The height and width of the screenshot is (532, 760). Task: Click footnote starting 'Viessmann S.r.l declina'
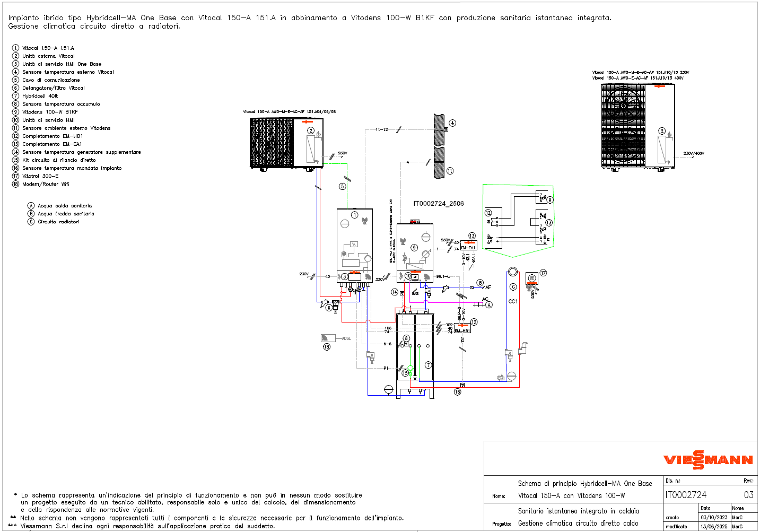coord(147,526)
